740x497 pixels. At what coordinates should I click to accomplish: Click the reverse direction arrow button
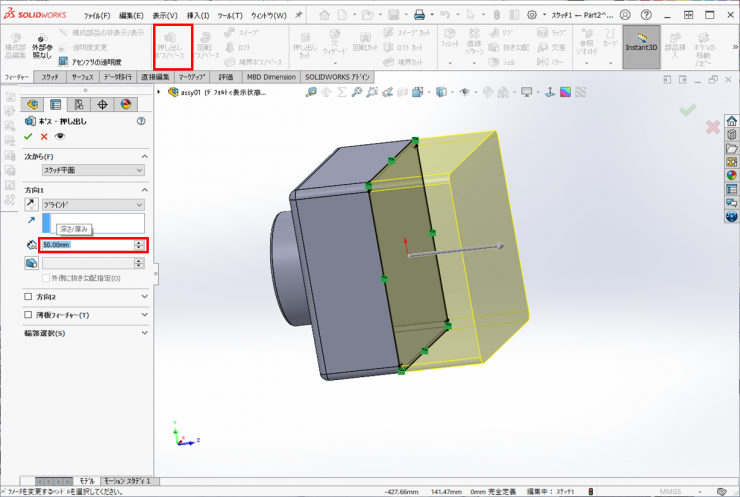click(x=31, y=204)
